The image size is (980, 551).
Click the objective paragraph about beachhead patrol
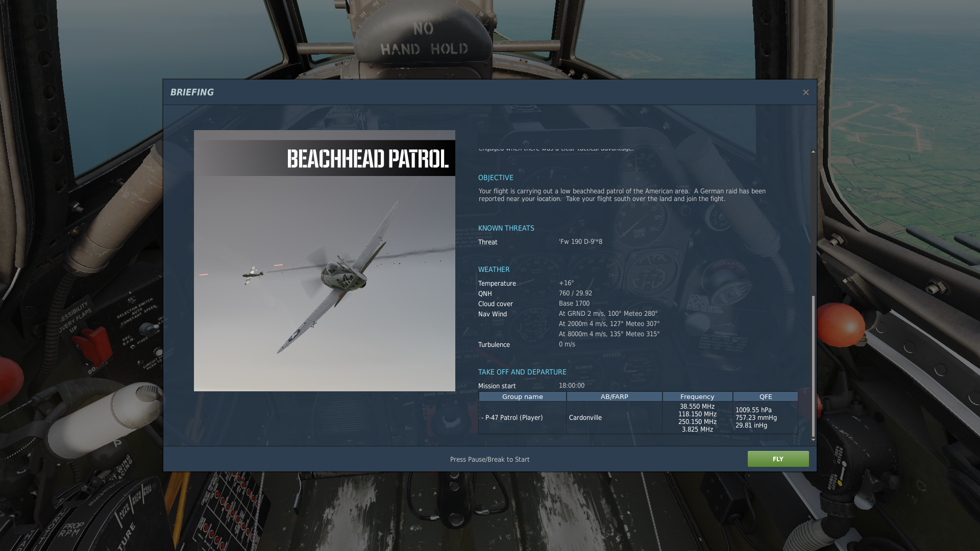point(622,195)
